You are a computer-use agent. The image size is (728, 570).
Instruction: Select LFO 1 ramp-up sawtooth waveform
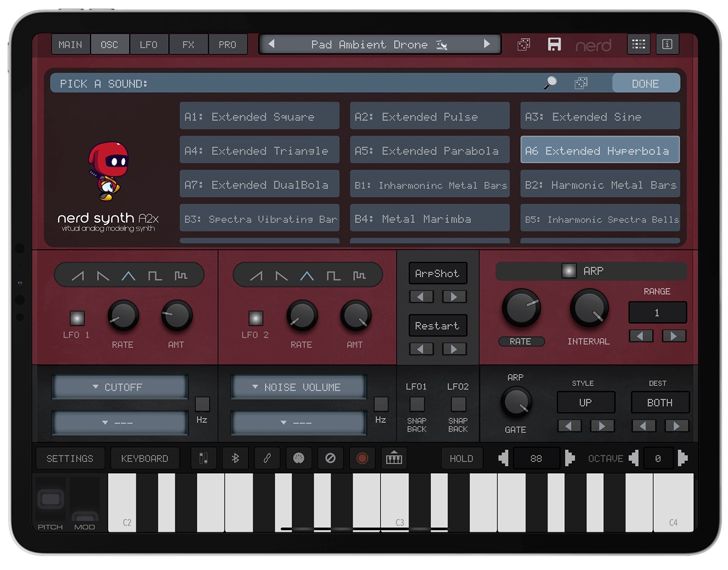pos(78,276)
